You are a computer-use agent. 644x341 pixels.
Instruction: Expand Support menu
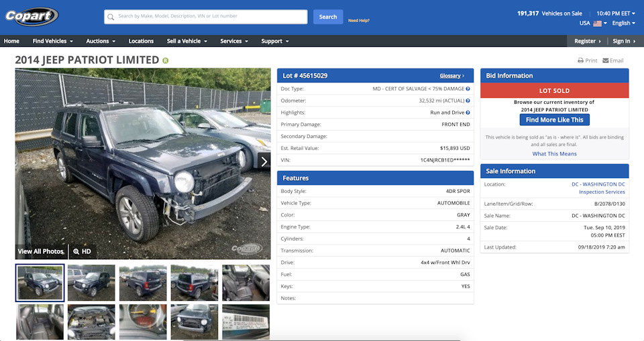point(275,41)
